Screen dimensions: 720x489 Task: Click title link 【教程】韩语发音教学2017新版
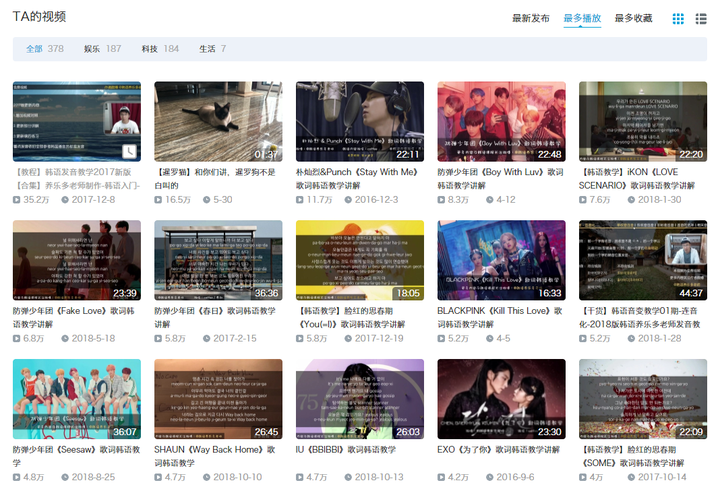(x=77, y=179)
